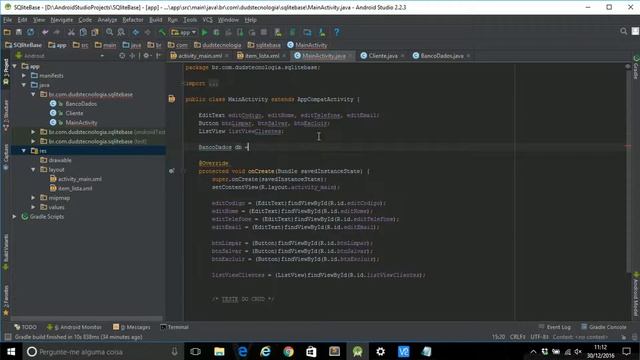
Task: Click the AVD Manager icon
Action: 278,32
